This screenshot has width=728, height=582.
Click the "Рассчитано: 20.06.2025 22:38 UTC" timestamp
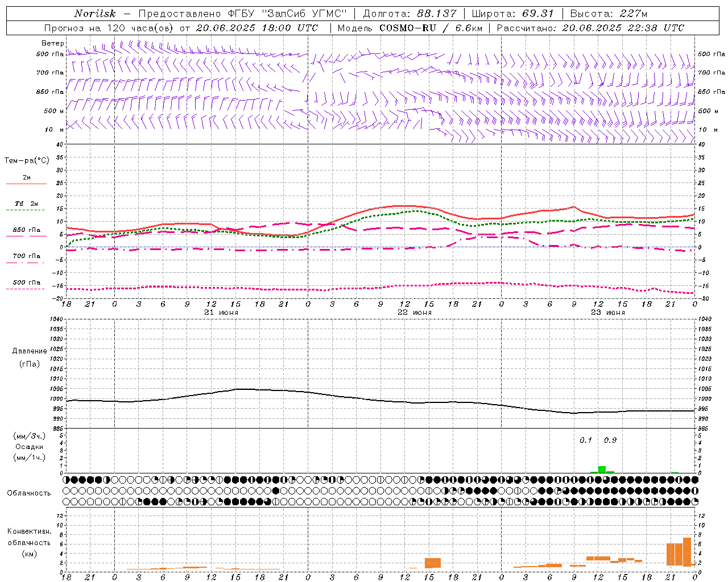590,28
